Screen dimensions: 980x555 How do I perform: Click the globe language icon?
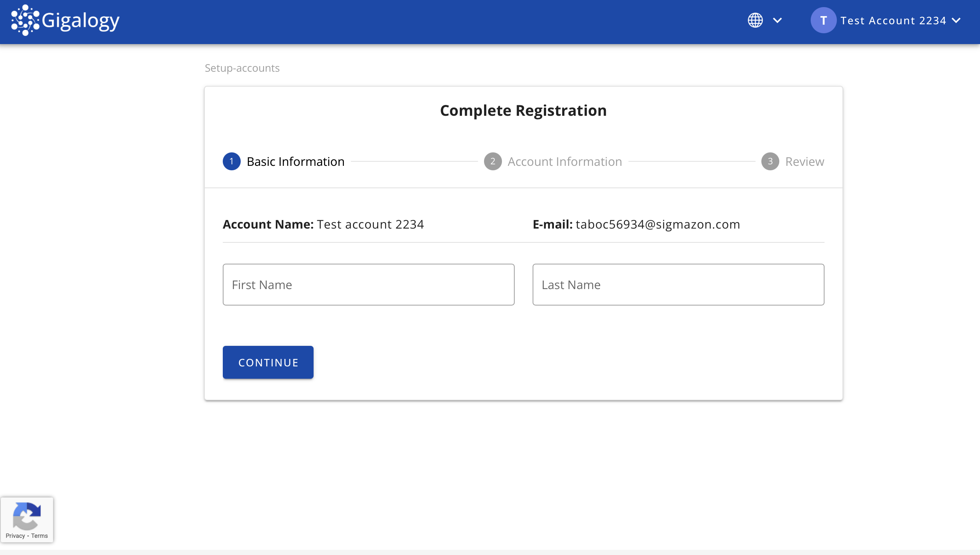[x=755, y=20]
